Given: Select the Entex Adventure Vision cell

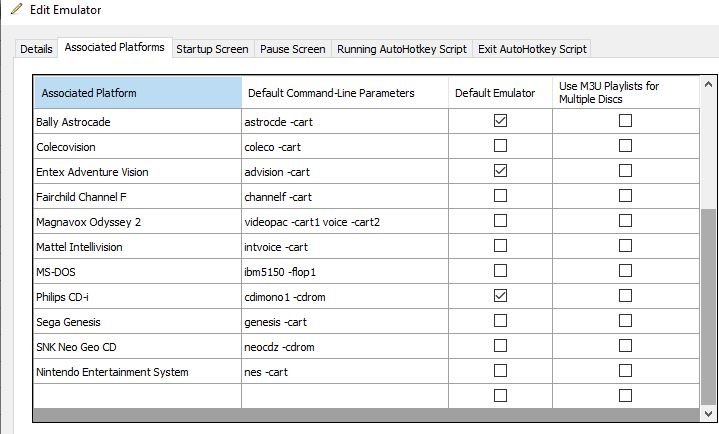Looking at the screenshot, I should [138, 172].
